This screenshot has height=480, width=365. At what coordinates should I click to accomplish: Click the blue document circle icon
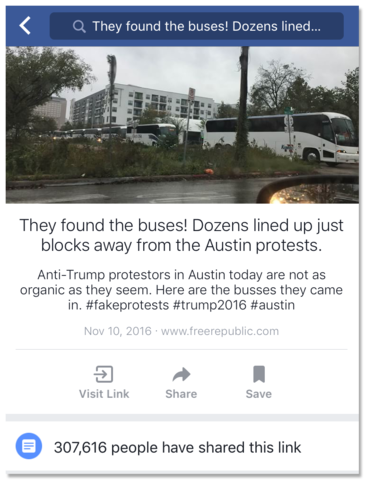click(29, 446)
